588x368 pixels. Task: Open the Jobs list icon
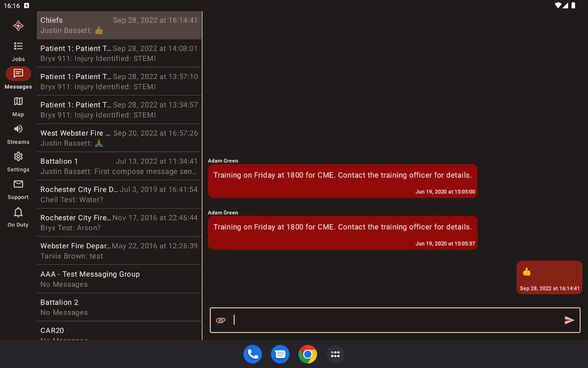click(18, 46)
